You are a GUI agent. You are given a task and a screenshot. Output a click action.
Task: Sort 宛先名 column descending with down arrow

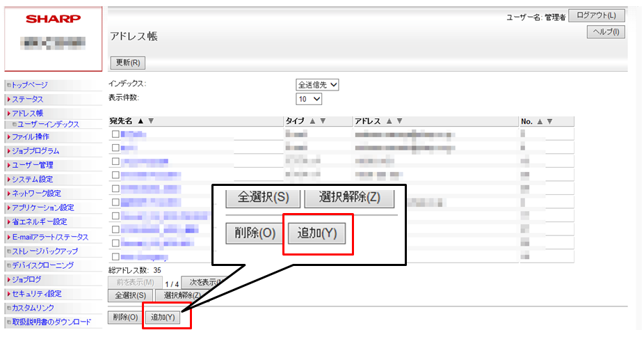[x=151, y=121]
